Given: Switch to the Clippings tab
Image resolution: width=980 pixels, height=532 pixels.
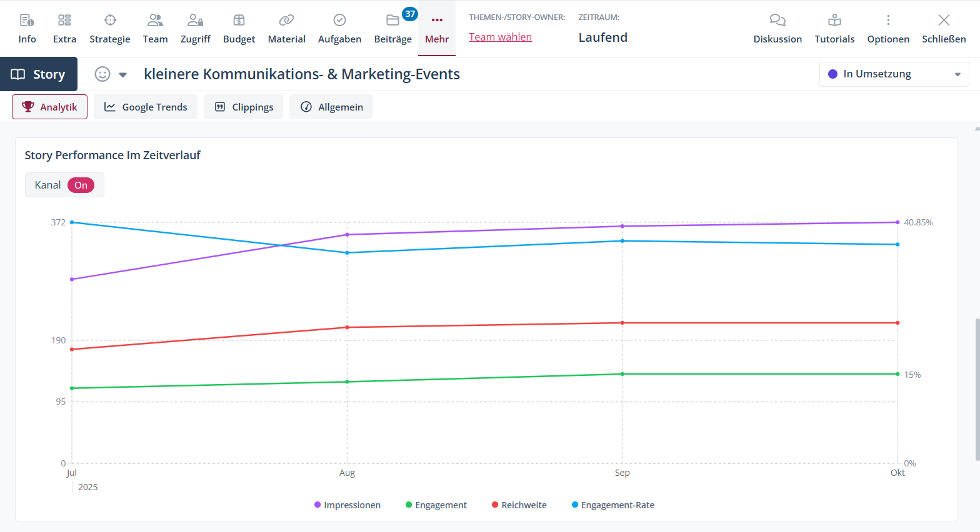Looking at the screenshot, I should coord(243,107).
